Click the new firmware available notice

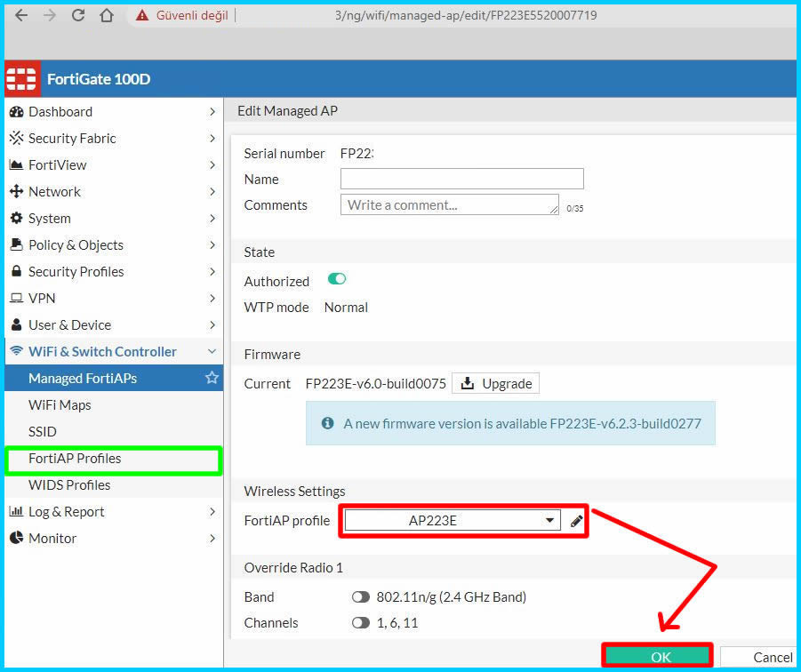pos(510,423)
